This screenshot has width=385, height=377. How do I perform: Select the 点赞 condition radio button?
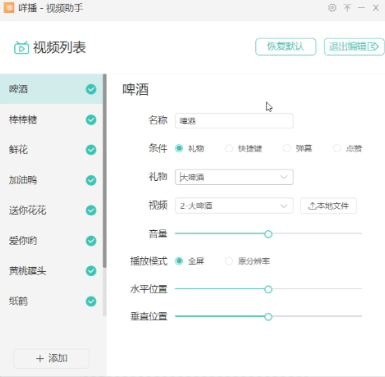[337, 148]
